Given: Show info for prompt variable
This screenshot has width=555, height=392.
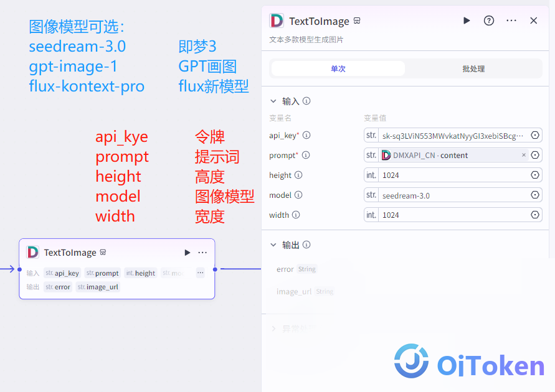Looking at the screenshot, I should pyautogui.click(x=306, y=155).
